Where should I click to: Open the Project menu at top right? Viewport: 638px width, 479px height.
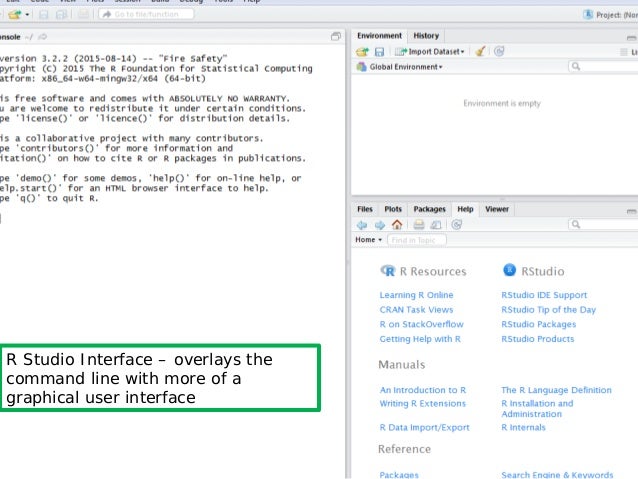point(610,15)
